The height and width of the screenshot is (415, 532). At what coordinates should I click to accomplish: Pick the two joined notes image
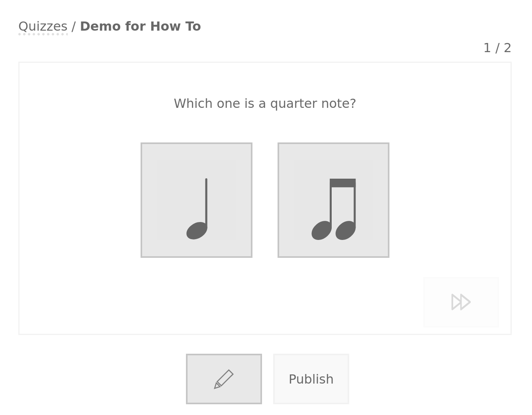tap(333, 200)
